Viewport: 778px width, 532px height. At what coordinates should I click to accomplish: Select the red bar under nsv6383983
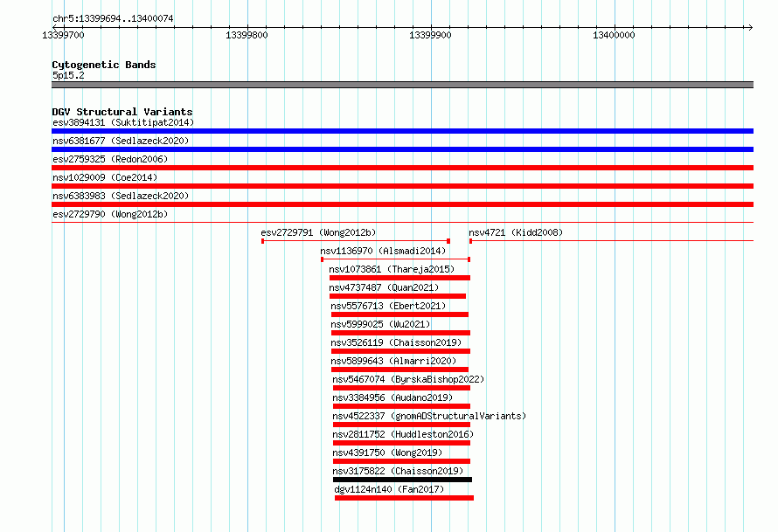[402, 204]
